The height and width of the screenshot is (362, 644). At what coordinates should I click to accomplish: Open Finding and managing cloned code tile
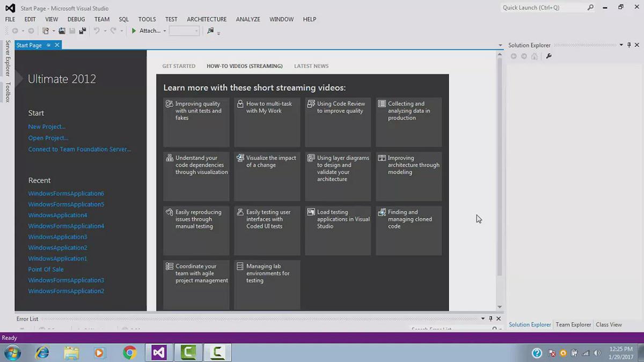click(x=408, y=231)
